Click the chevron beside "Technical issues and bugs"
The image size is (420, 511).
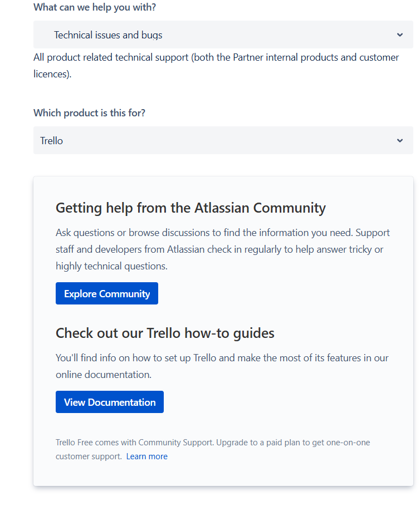pos(399,35)
